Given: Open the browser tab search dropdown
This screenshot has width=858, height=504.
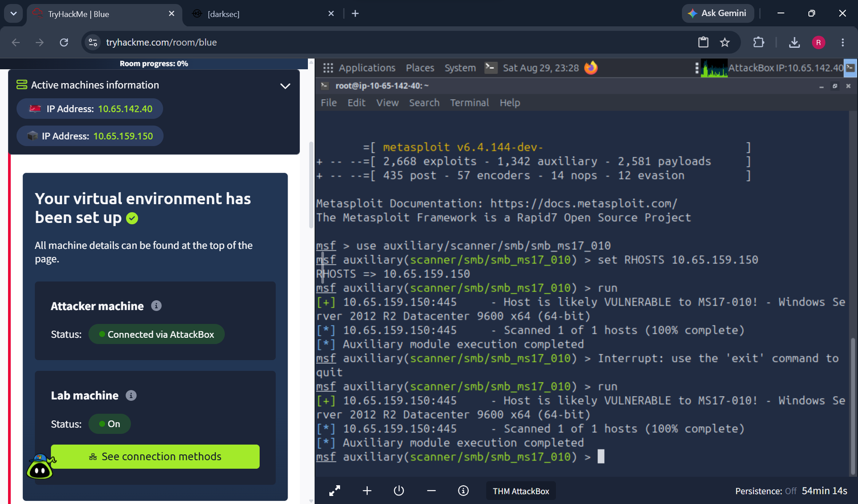Looking at the screenshot, I should click(13, 13).
